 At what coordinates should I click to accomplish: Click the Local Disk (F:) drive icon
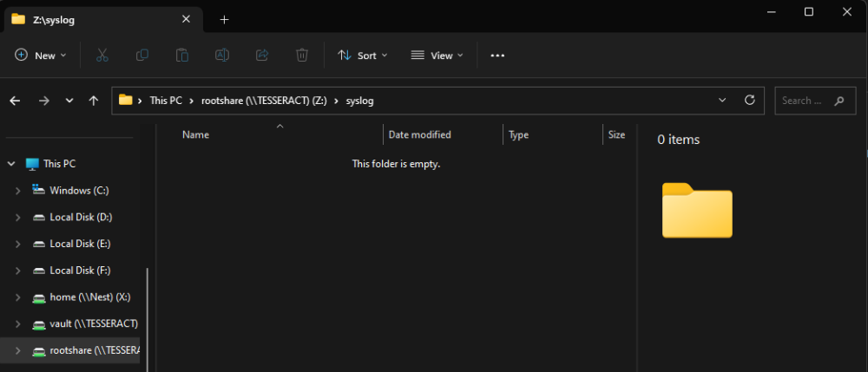[x=38, y=271]
